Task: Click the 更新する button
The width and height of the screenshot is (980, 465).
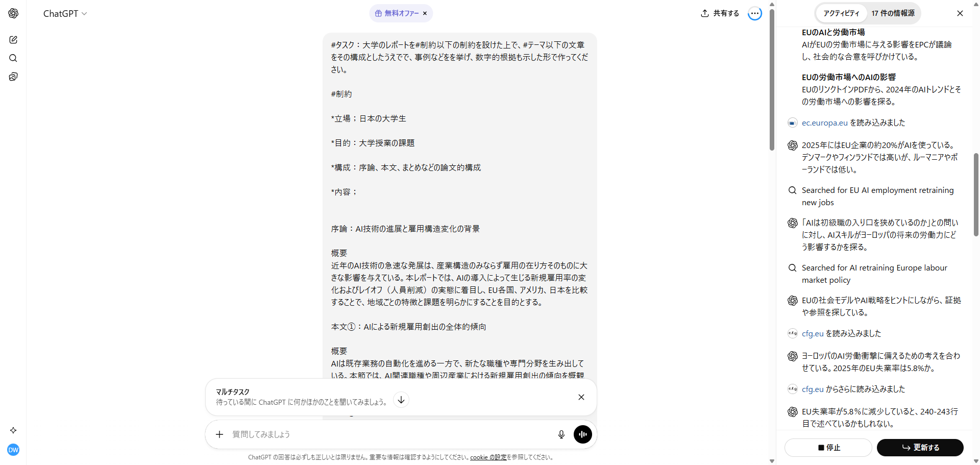Action: point(920,448)
